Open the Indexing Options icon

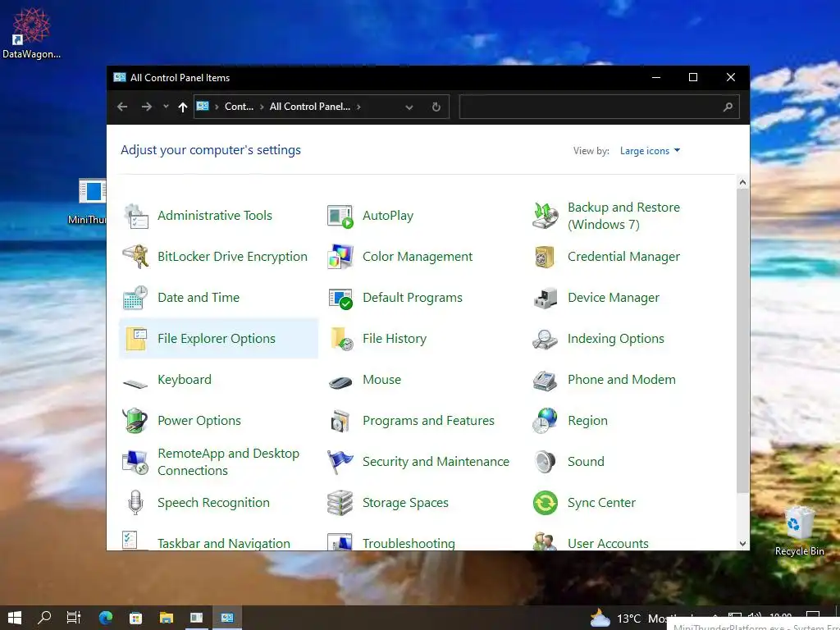545,339
